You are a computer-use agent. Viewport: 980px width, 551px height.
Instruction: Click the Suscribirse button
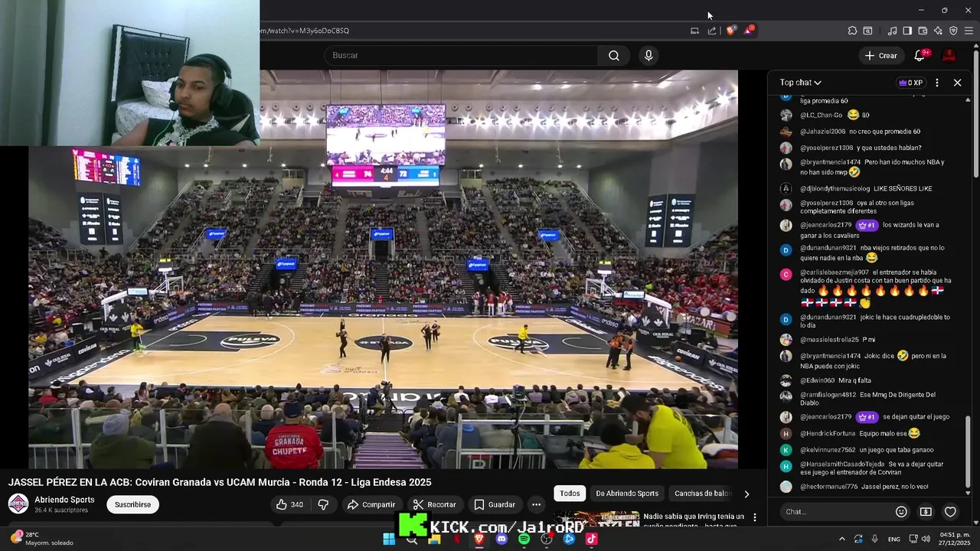click(132, 504)
